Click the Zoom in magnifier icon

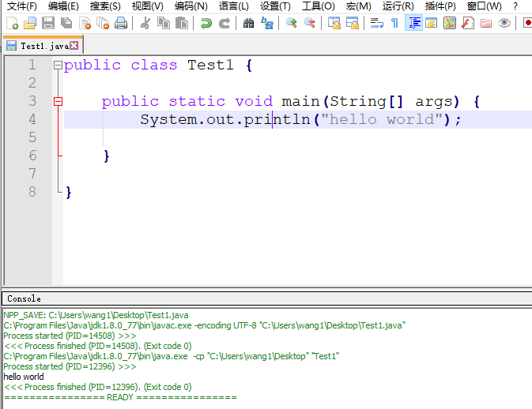(x=292, y=23)
